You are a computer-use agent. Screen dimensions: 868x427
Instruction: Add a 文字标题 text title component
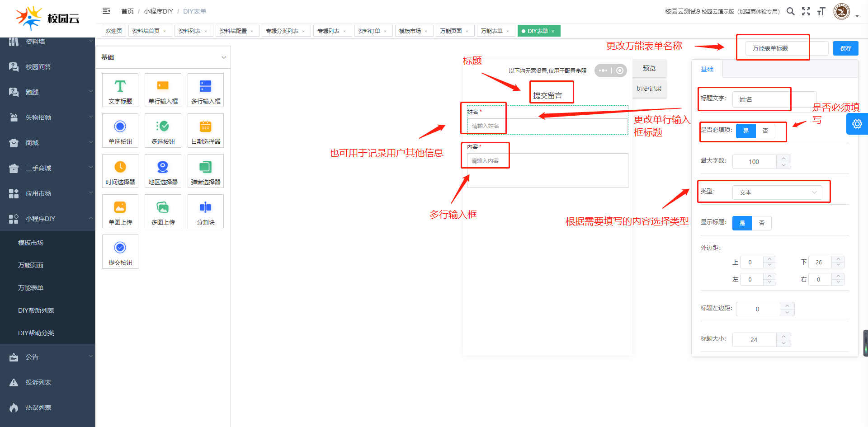pos(120,90)
